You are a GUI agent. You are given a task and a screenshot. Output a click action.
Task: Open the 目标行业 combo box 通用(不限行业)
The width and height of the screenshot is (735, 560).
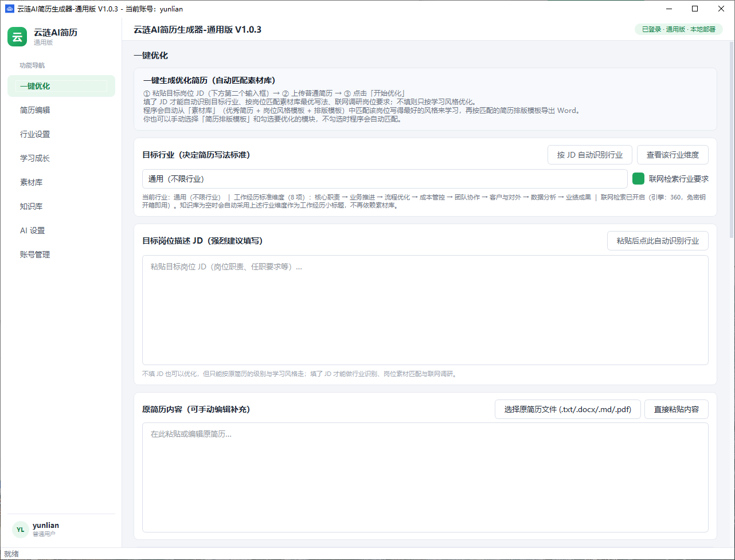[x=385, y=179]
